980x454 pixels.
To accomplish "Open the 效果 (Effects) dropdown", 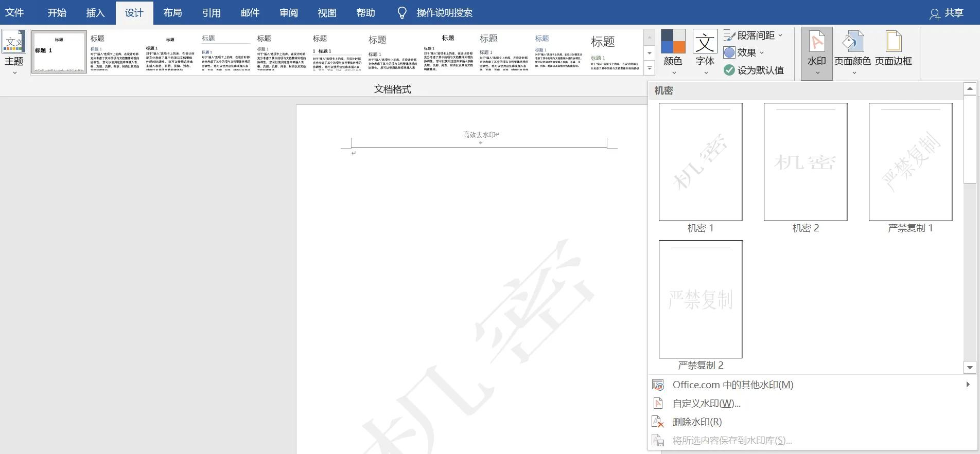I will pos(744,52).
